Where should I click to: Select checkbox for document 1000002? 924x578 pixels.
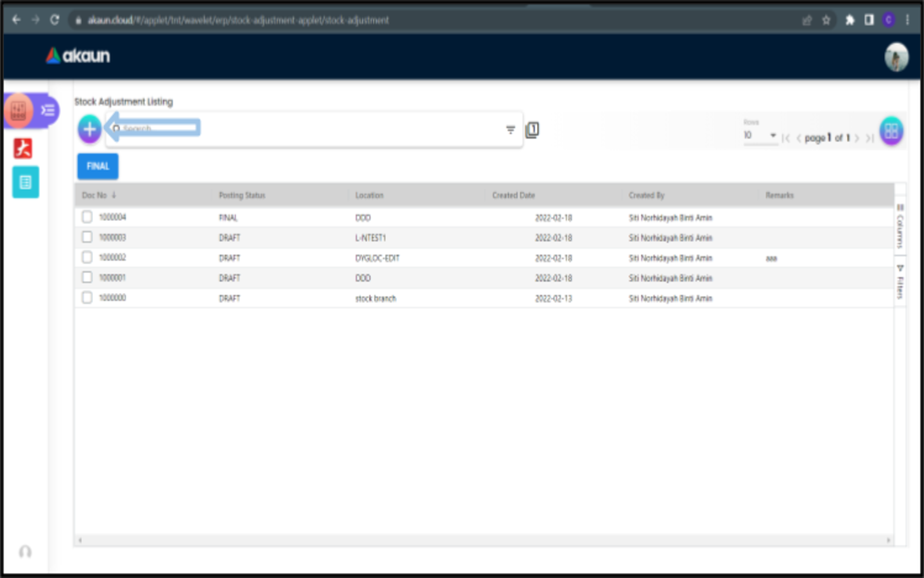(87, 258)
